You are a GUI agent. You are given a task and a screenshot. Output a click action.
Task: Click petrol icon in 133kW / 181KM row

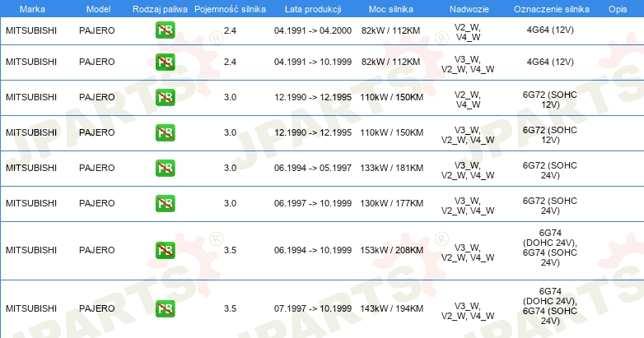165,168
